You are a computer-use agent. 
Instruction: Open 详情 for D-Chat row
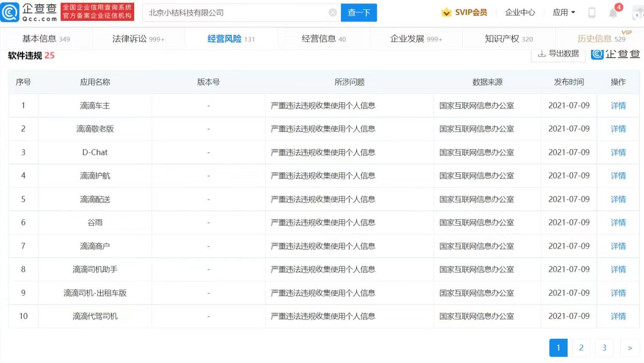click(618, 152)
